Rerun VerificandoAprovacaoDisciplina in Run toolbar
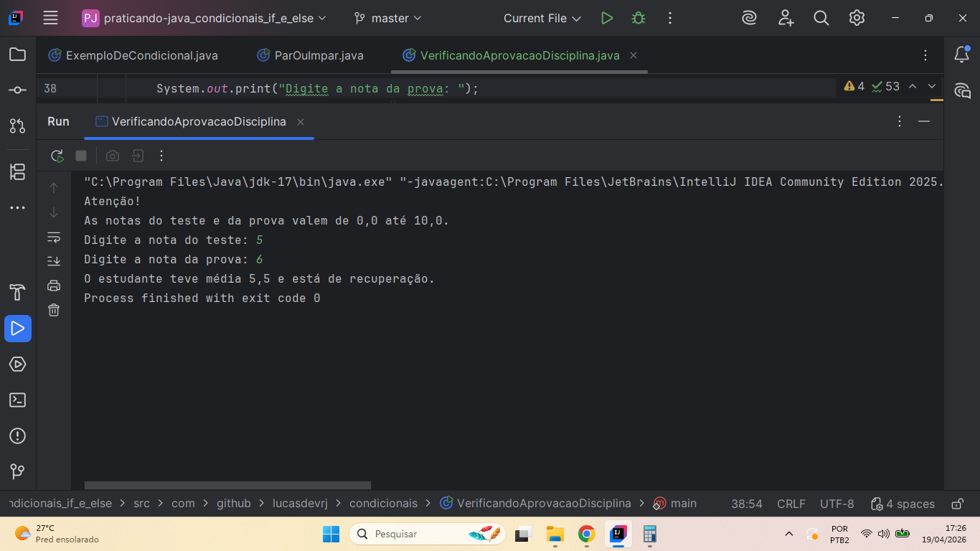Screen dimensions: 980x551 point(57,156)
